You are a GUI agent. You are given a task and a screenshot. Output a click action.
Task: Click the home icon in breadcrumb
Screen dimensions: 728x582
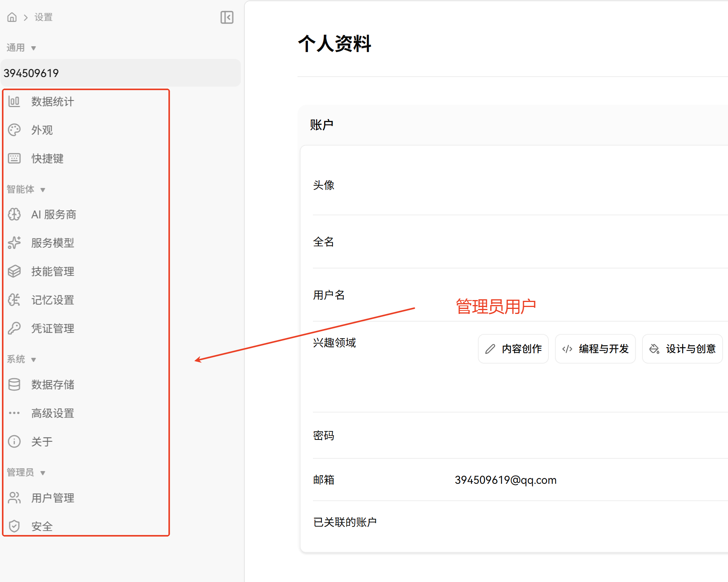(12, 17)
